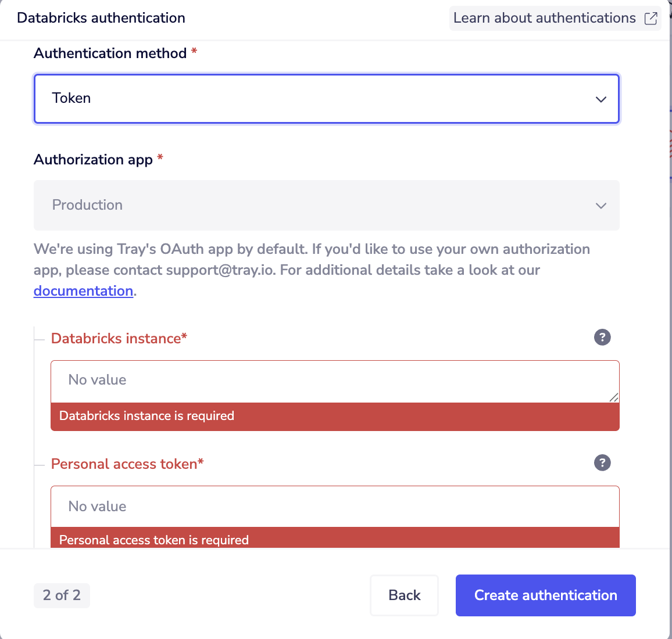
Task: Click the Personal access token field label
Action: click(x=127, y=464)
